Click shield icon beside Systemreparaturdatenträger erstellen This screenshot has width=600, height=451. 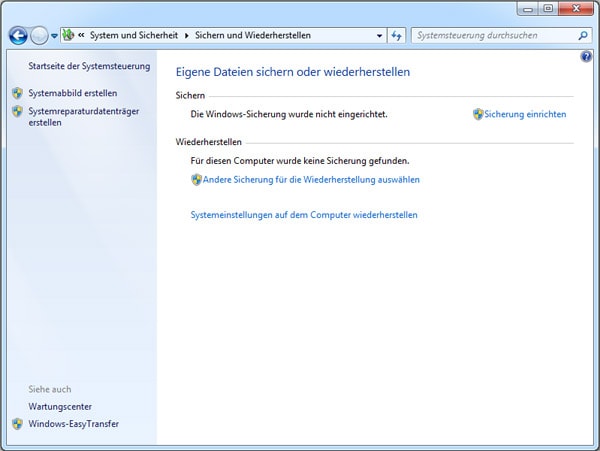click(x=17, y=111)
